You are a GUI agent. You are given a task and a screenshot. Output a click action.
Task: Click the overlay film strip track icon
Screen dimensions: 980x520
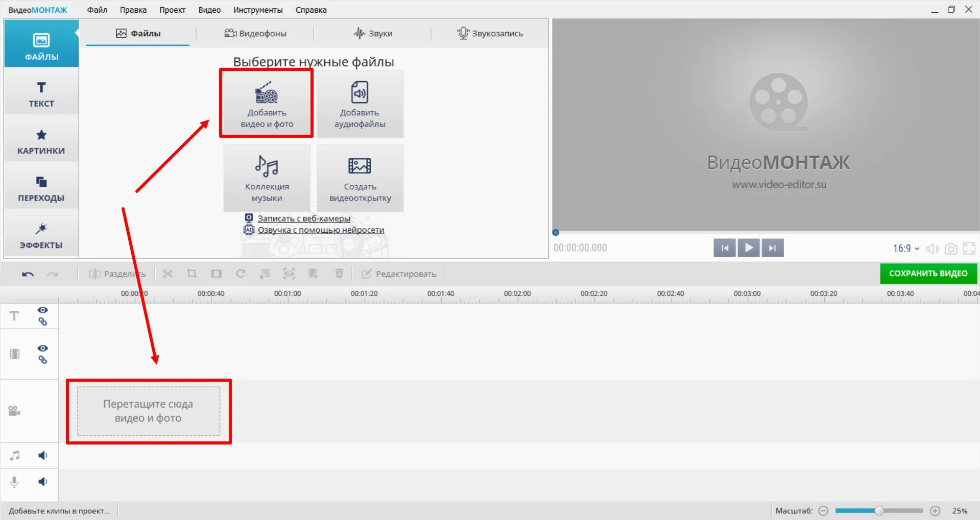(x=15, y=354)
